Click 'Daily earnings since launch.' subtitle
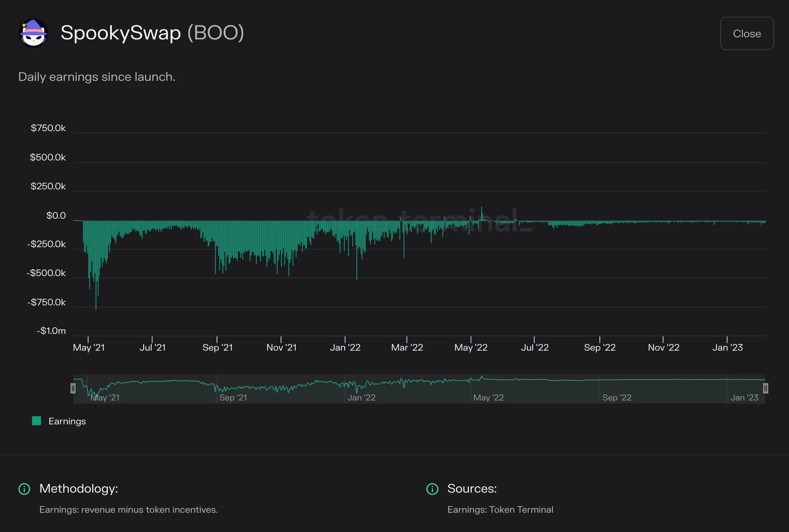 click(x=97, y=77)
